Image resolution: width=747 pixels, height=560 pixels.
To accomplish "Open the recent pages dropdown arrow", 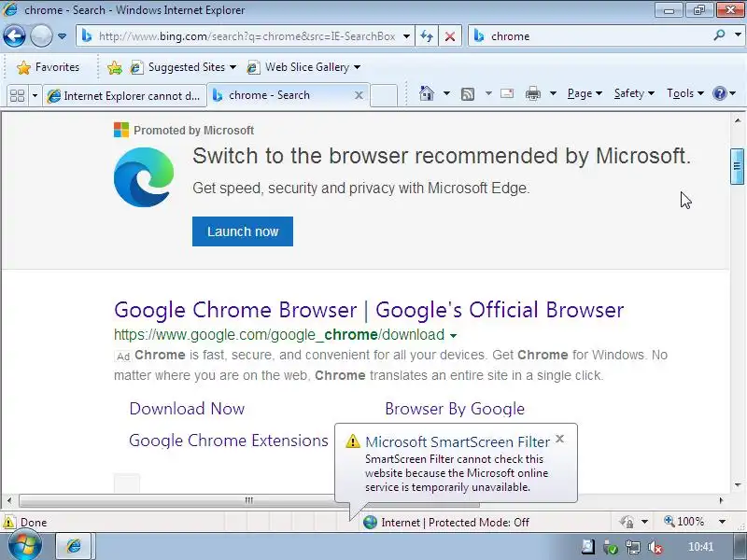I will tap(62, 36).
